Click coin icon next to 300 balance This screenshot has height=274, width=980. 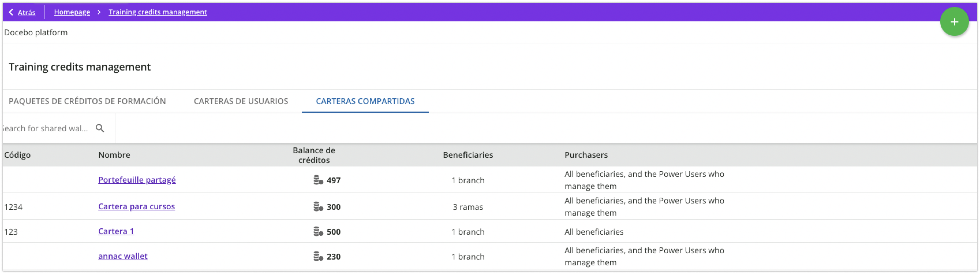[x=318, y=207]
